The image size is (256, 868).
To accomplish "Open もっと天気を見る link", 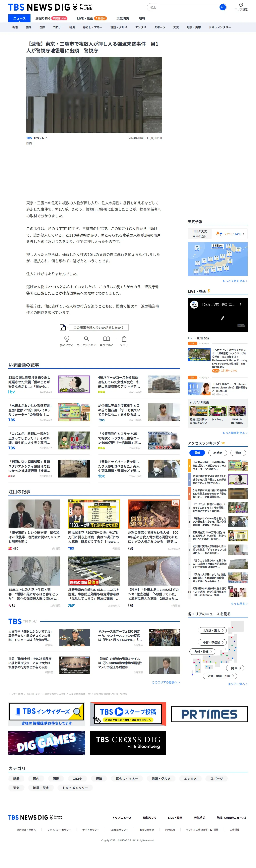I will click(x=235, y=281).
